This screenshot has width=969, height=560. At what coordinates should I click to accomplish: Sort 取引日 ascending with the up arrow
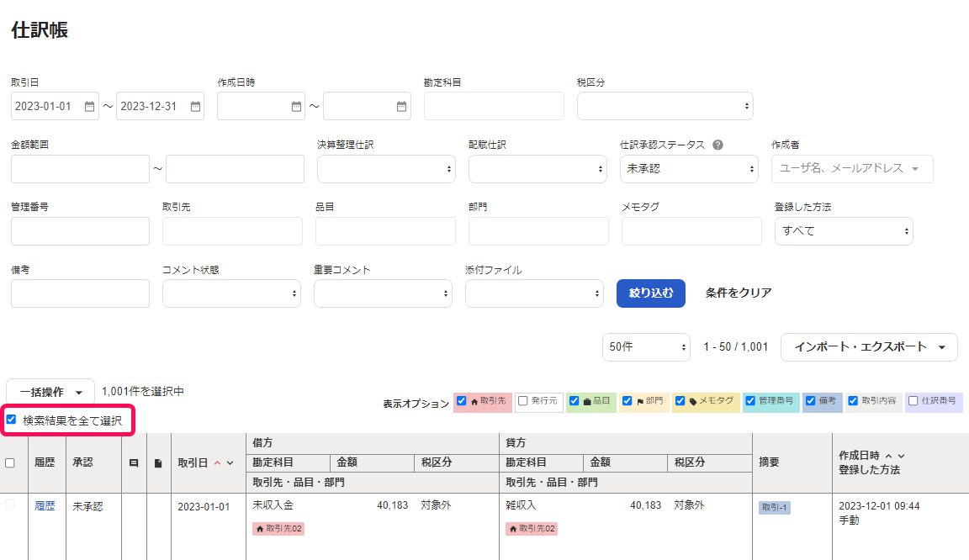click(218, 463)
